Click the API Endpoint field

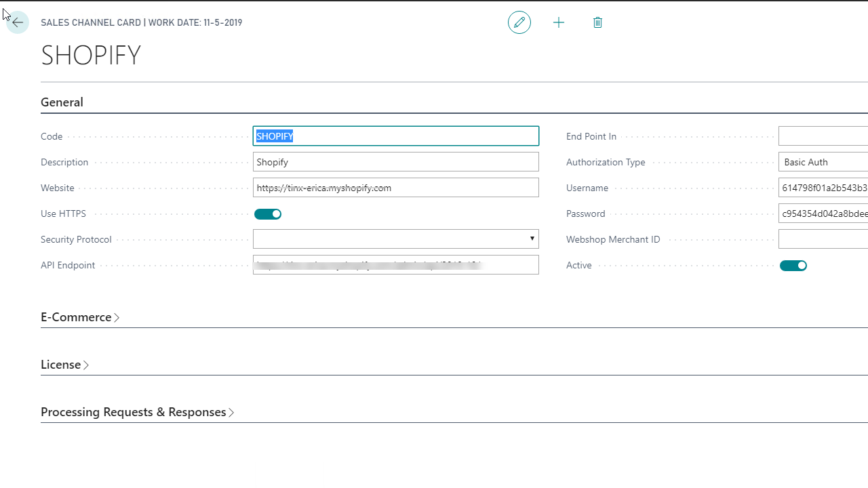pos(396,265)
